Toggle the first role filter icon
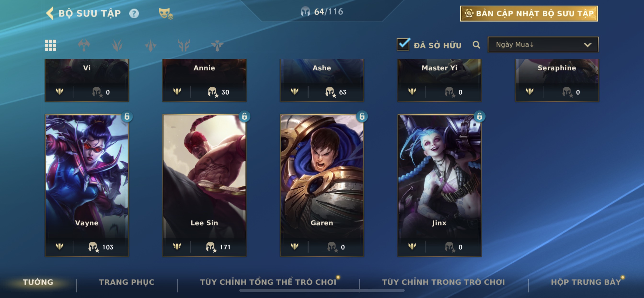The height and width of the screenshot is (298, 644). coord(84,45)
